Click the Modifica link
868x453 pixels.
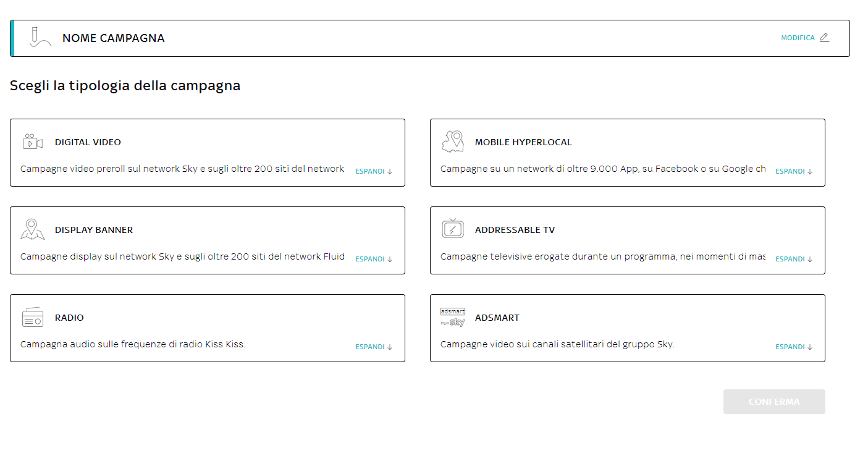click(798, 38)
